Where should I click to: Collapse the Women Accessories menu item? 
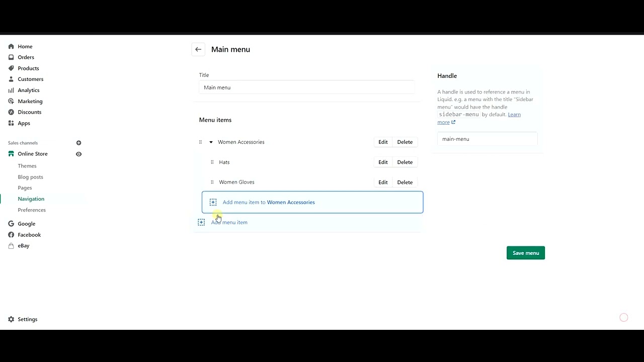coord(211,142)
